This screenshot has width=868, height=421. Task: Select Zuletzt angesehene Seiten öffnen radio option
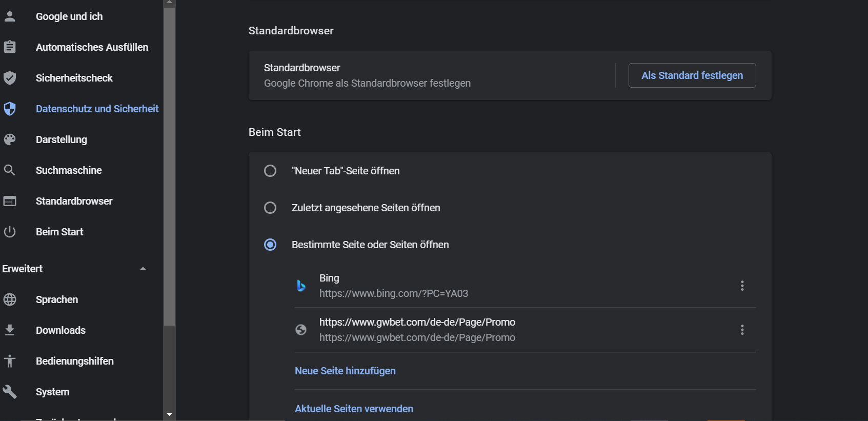[270, 208]
